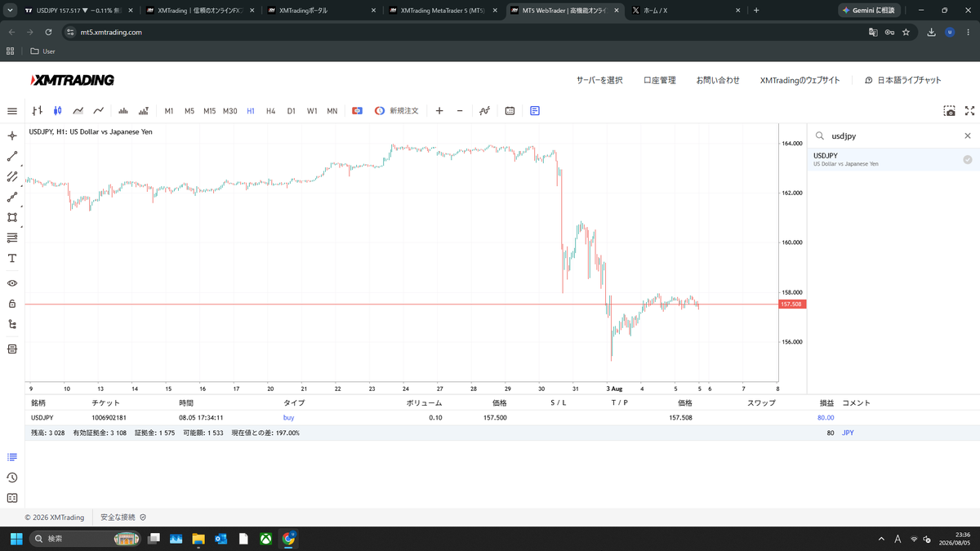The height and width of the screenshot is (551, 980).
Task: Open the objects list panel icon
Action: tap(12, 349)
